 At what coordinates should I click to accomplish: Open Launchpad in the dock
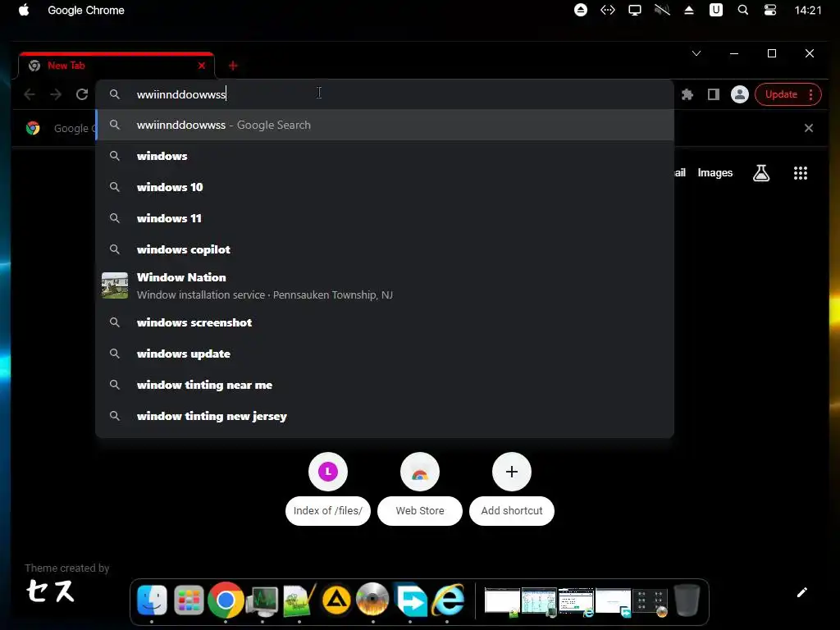coord(189,600)
